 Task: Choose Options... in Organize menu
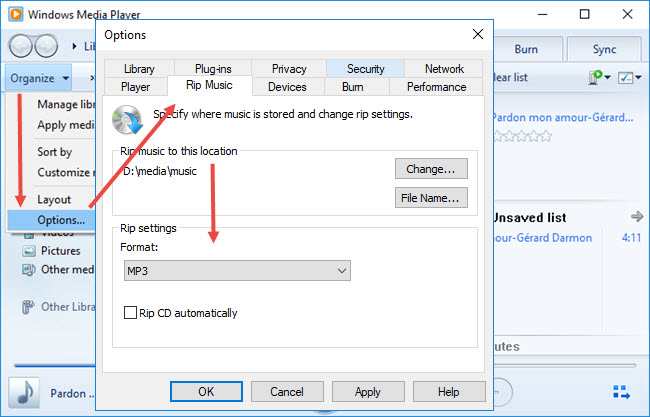(52, 220)
